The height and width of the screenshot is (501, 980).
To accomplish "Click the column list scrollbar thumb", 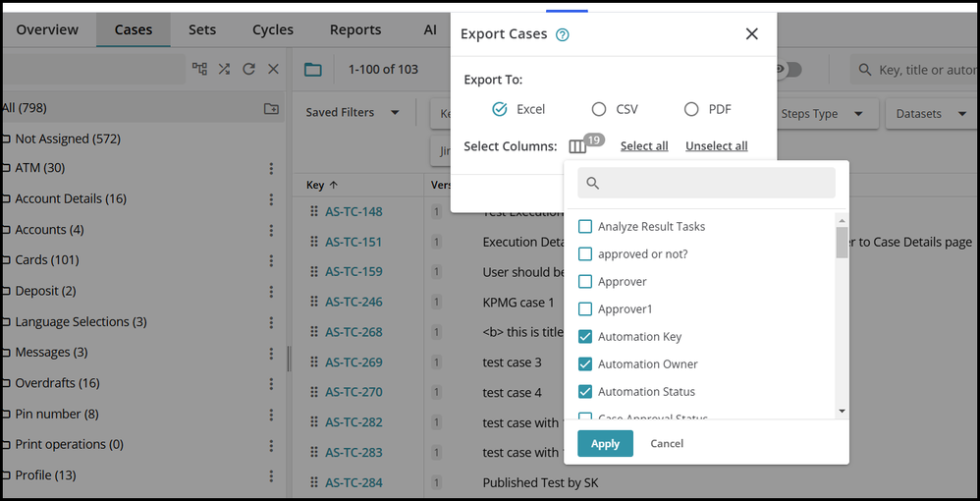I will coord(842,243).
